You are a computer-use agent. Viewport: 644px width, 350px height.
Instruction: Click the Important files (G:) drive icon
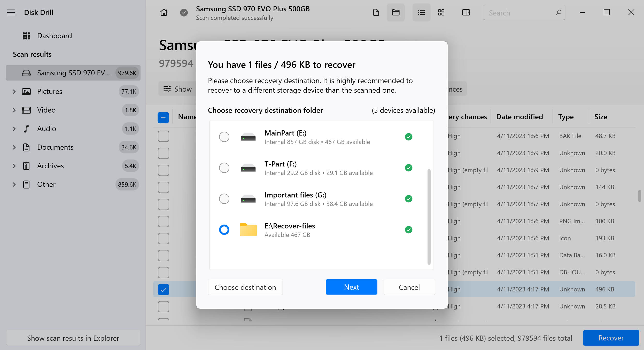tap(248, 199)
